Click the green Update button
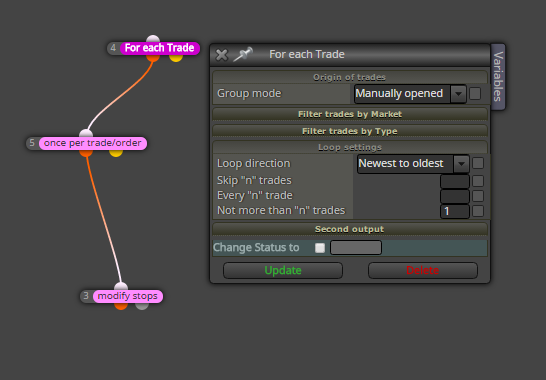The height and width of the screenshot is (380, 546). [x=283, y=271]
